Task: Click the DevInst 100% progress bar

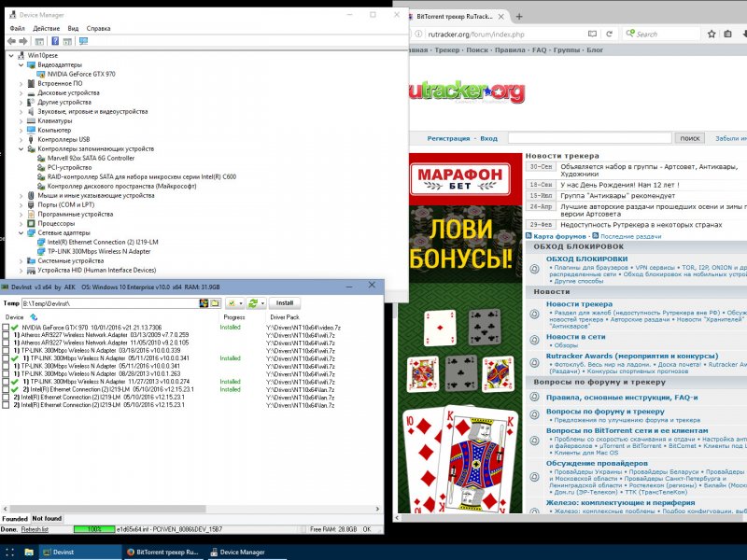Action: (94, 529)
